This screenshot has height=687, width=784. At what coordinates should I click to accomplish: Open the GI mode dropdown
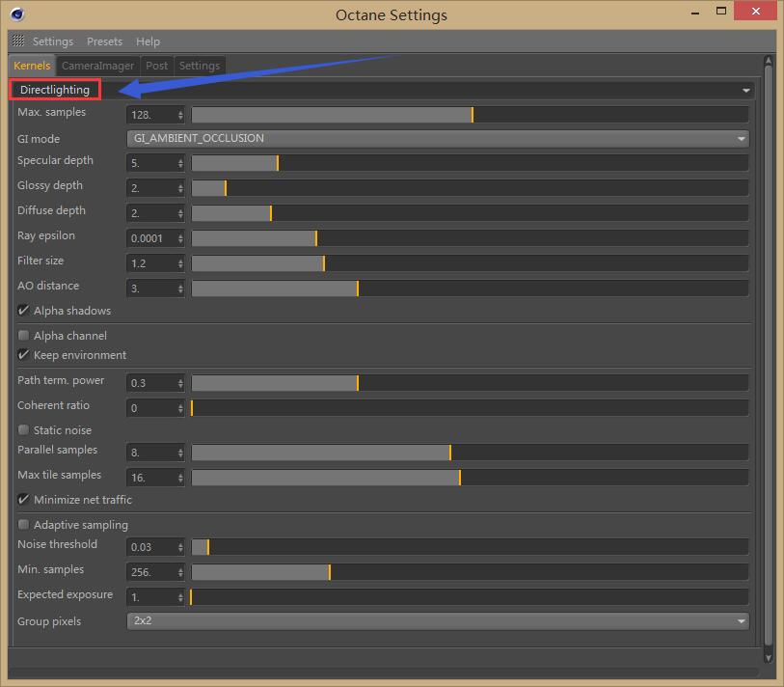coord(438,138)
